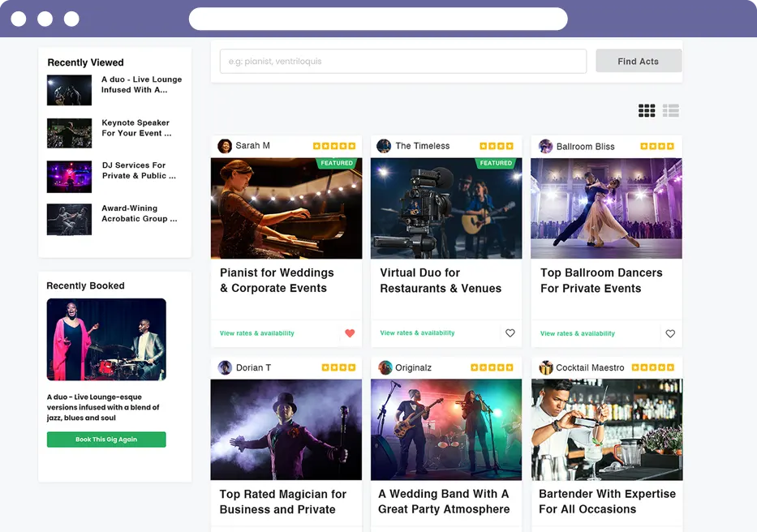757x532 pixels.
Task: Click Book This Gig Again button
Action: point(106,440)
